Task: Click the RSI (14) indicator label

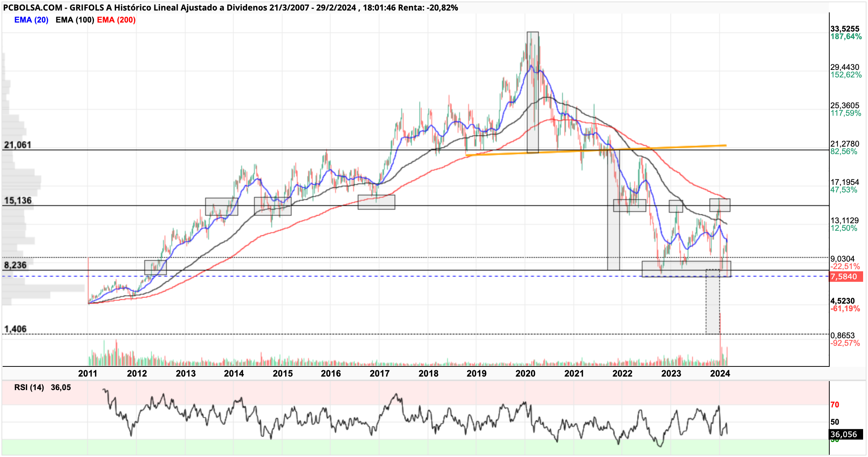Action: click(29, 387)
